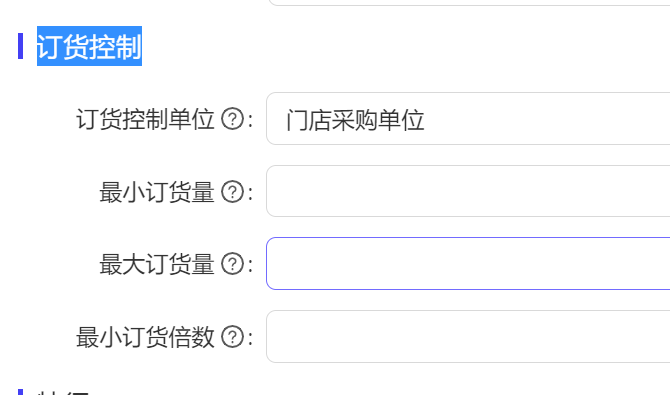
Task: Click the 最大订货量 label text
Action: coord(157,264)
